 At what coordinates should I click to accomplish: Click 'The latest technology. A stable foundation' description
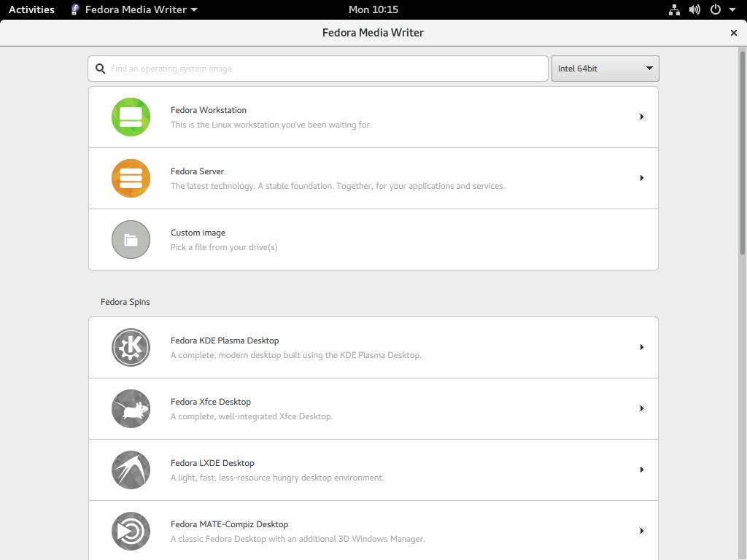tap(338, 186)
